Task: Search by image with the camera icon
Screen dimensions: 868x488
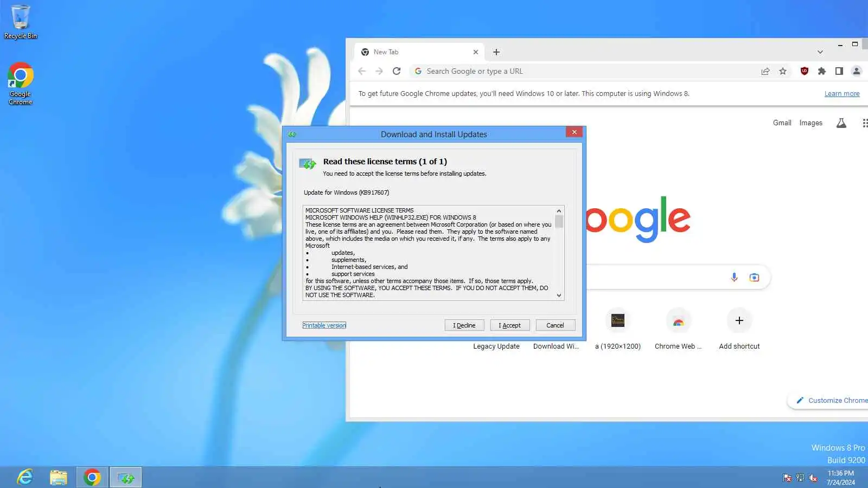Action: [754, 277]
